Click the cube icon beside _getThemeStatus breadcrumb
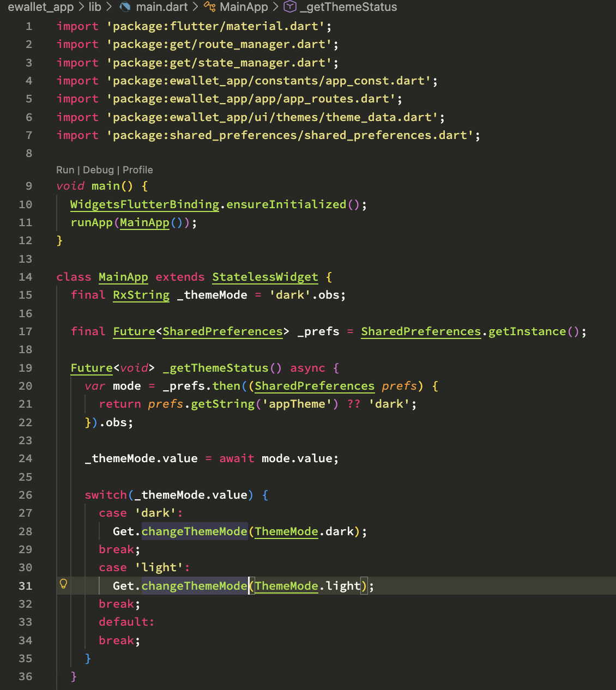The image size is (616, 690). click(x=289, y=7)
